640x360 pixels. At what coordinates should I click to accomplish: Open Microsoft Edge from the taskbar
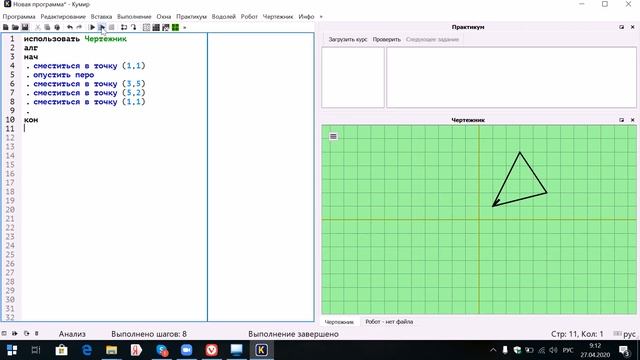87,350
